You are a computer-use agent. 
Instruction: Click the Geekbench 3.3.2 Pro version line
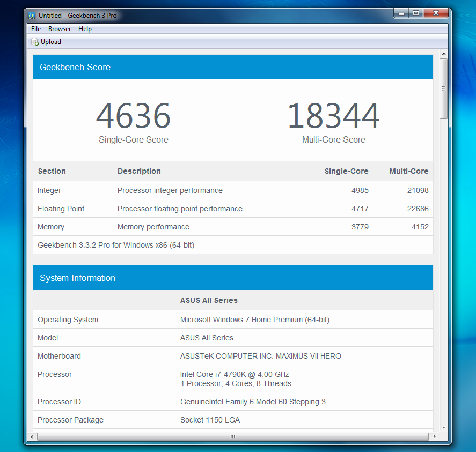point(116,245)
